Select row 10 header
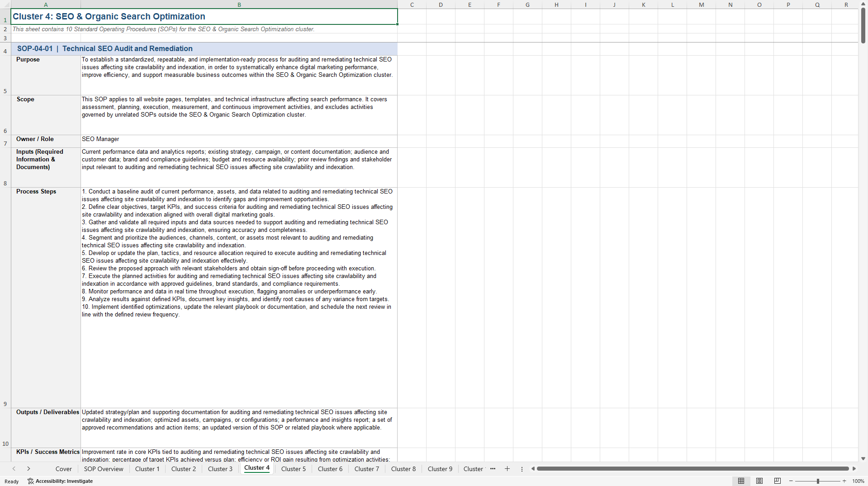This screenshot has height=486, width=868. (5, 428)
